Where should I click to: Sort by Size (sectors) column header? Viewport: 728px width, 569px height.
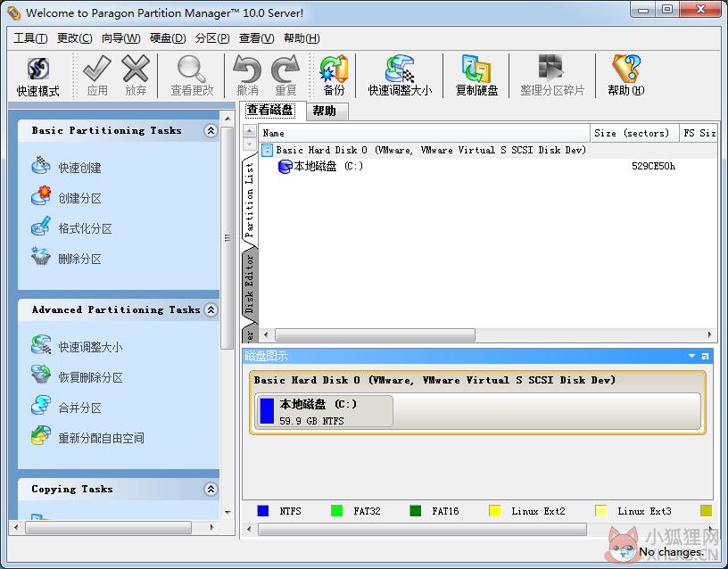[634, 133]
